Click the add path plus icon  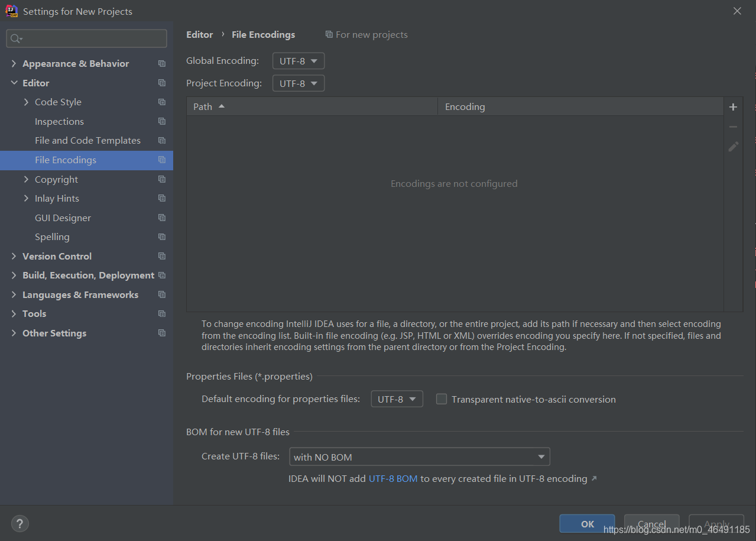(733, 107)
